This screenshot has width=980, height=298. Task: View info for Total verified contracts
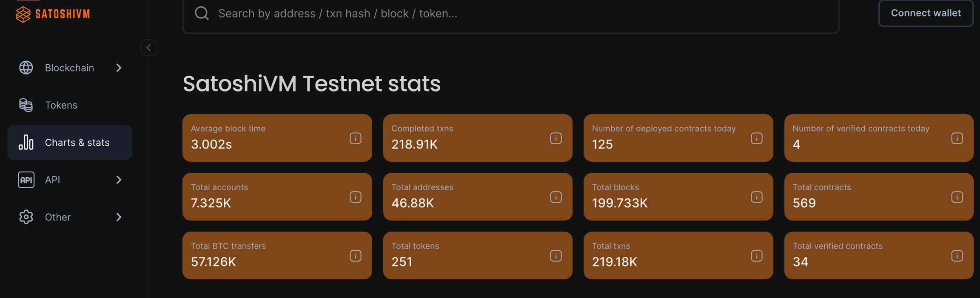point(957,256)
